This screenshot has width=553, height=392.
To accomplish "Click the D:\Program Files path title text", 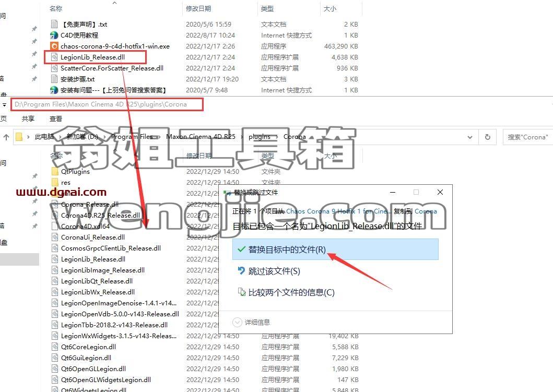I will [x=100, y=104].
